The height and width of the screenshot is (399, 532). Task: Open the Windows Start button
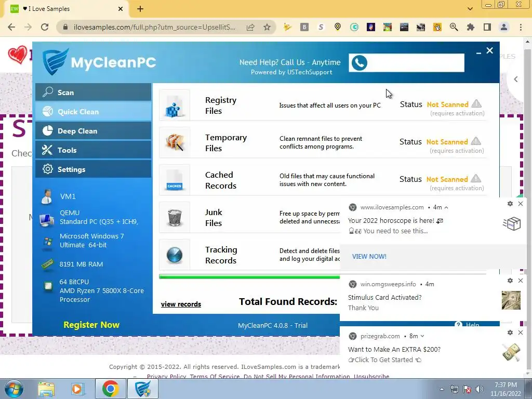[14, 389]
